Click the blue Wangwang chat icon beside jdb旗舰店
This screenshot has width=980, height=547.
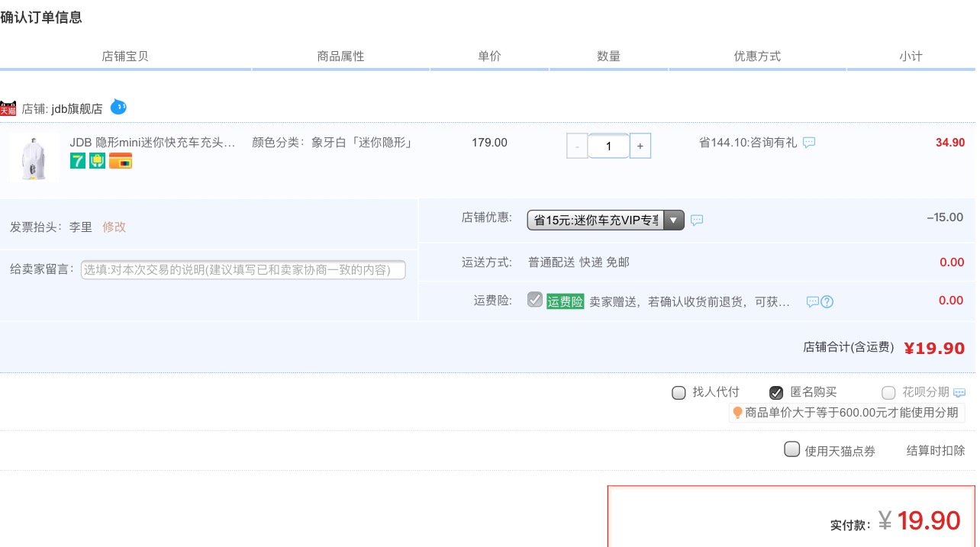[118, 107]
